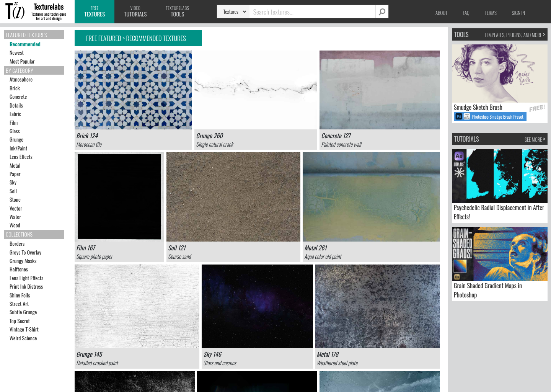The height and width of the screenshot is (392, 551).
Task: Open the Brick 124 Moroccan tile thumbnail
Action: (133, 90)
